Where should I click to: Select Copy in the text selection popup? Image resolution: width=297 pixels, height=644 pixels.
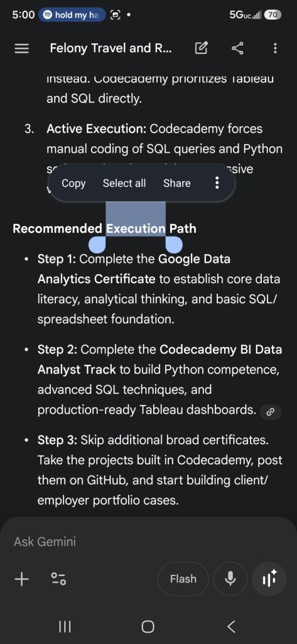pos(73,183)
